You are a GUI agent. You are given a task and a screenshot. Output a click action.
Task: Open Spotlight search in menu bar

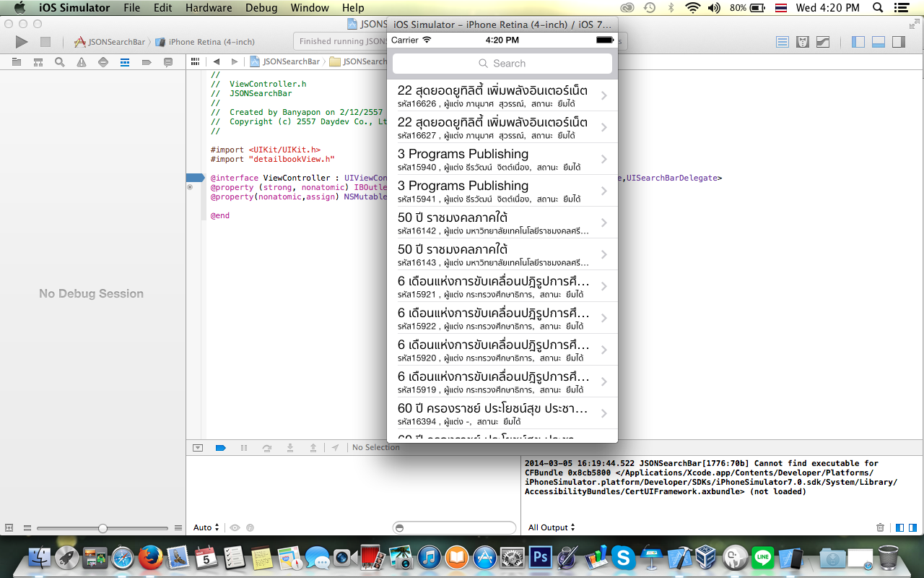[x=878, y=8]
